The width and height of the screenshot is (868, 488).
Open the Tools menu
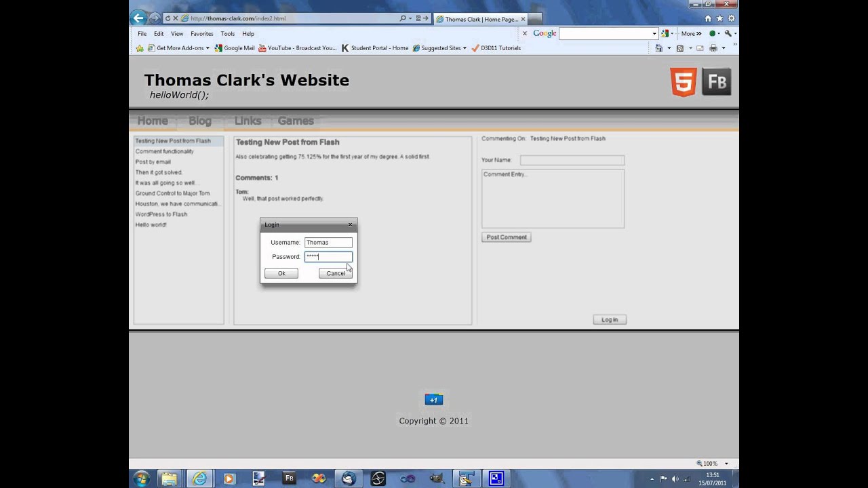(228, 34)
